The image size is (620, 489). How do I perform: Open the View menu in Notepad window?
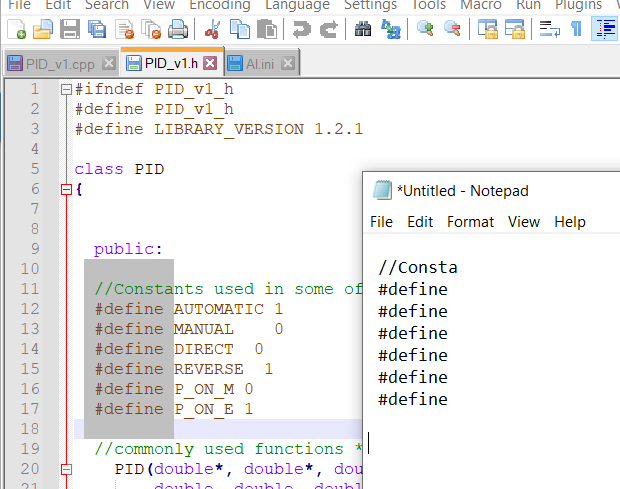[524, 222]
